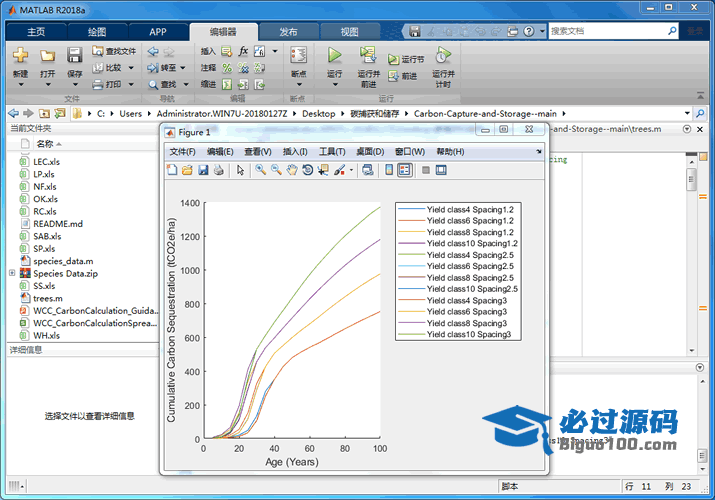Screen dimensions: 715x500
Task: Open Figure 1 文件(F) menu
Action: point(182,152)
